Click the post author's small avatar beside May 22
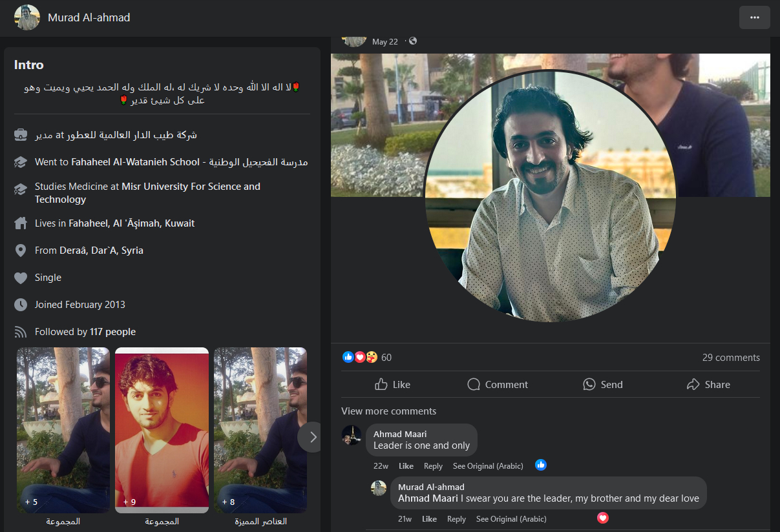 point(353,41)
